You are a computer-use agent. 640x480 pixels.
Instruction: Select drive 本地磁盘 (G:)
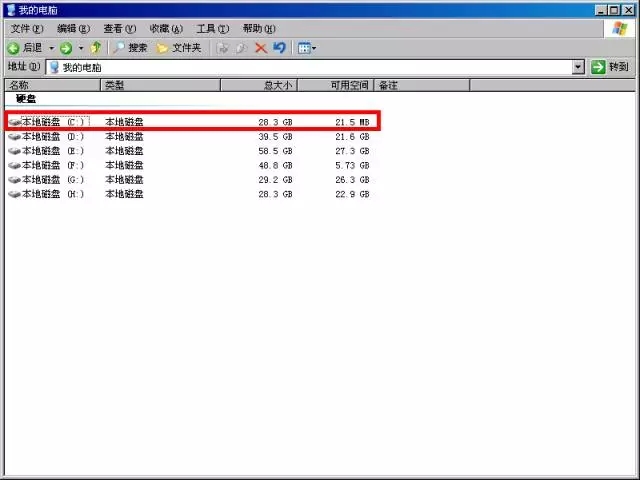(x=53, y=180)
